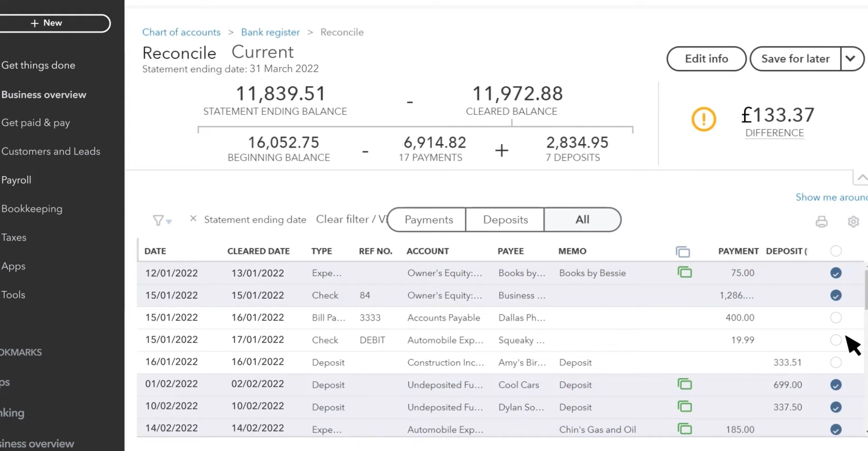Click the 12/01/2022 date cell

171,273
